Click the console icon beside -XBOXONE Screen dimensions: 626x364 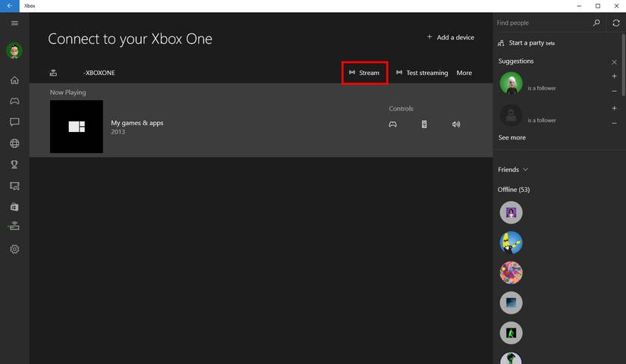(x=53, y=73)
